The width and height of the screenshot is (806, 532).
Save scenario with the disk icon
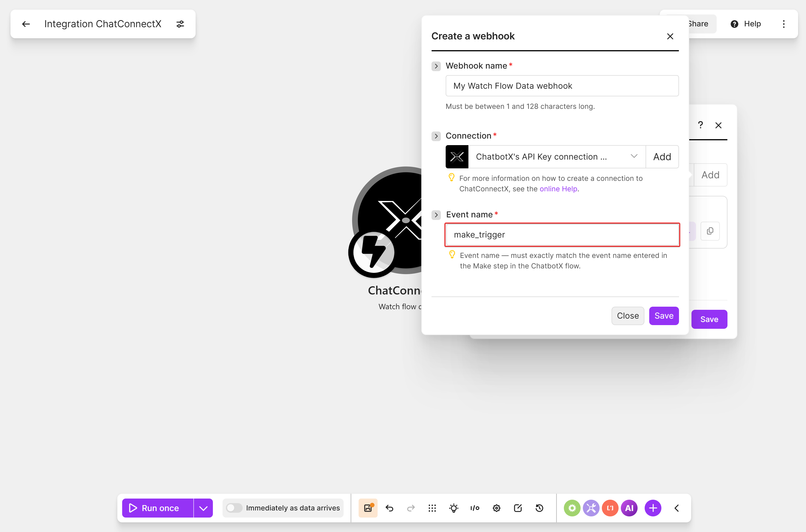click(368, 508)
